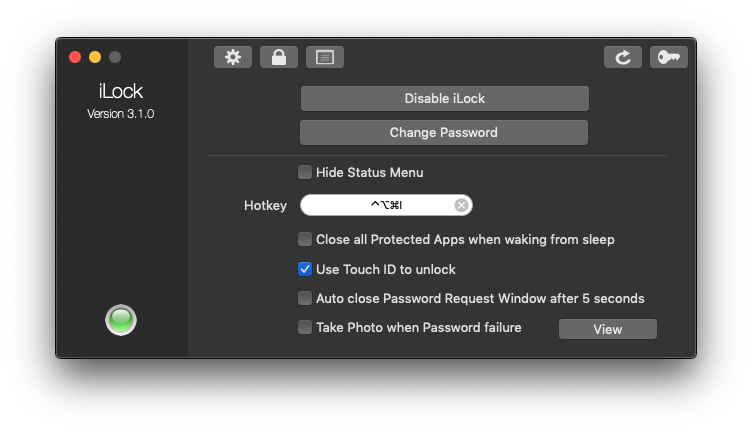
Task: Check Close all Protected Apps when waking
Action: [305, 239]
